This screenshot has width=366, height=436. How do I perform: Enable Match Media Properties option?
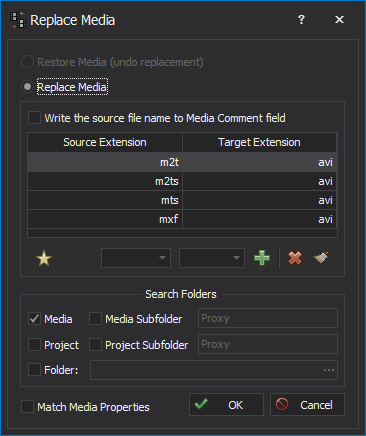(27, 407)
